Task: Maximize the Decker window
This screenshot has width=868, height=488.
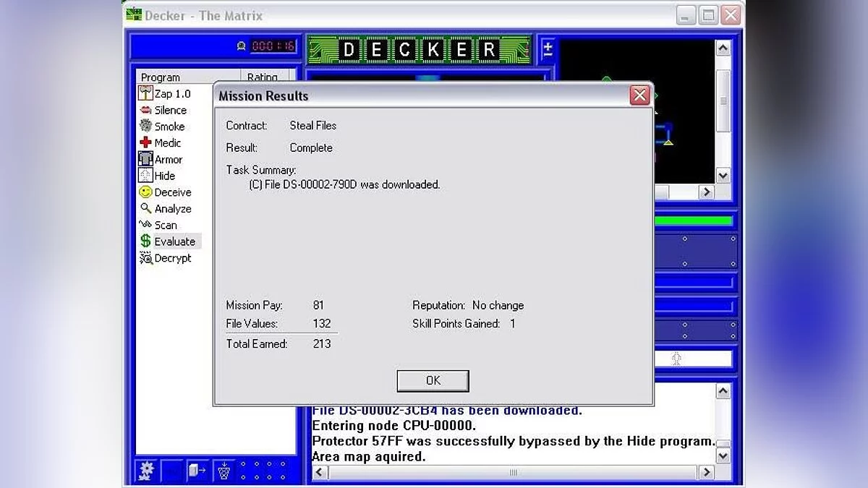Action: coord(709,15)
